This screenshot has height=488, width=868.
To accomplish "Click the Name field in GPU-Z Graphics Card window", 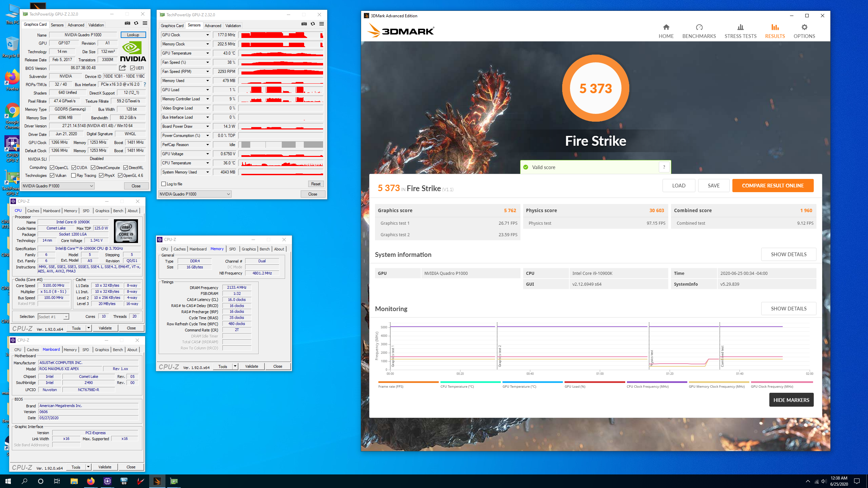I will pyautogui.click(x=83, y=35).
